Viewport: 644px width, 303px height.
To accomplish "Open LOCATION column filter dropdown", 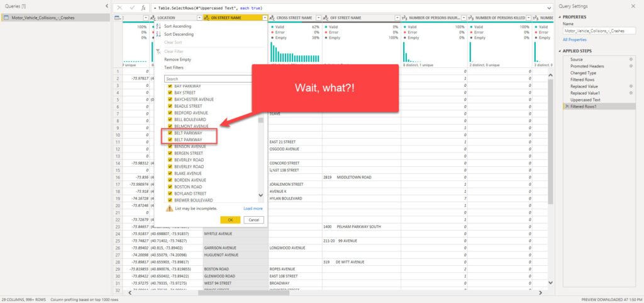I will tap(199, 18).
